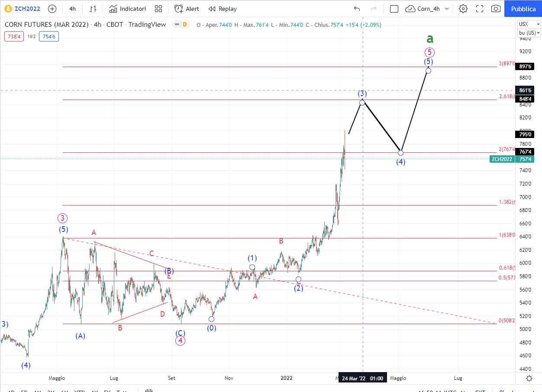Click the 861'6 crosshair price label
Image resolution: width=542 pixels, height=392 pixels.
click(525, 90)
